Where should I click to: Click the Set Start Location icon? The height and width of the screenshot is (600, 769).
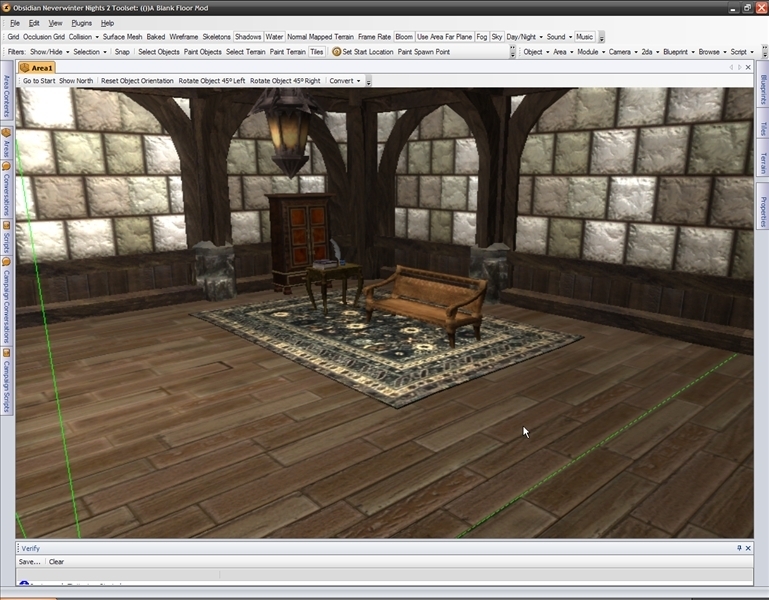coord(337,52)
